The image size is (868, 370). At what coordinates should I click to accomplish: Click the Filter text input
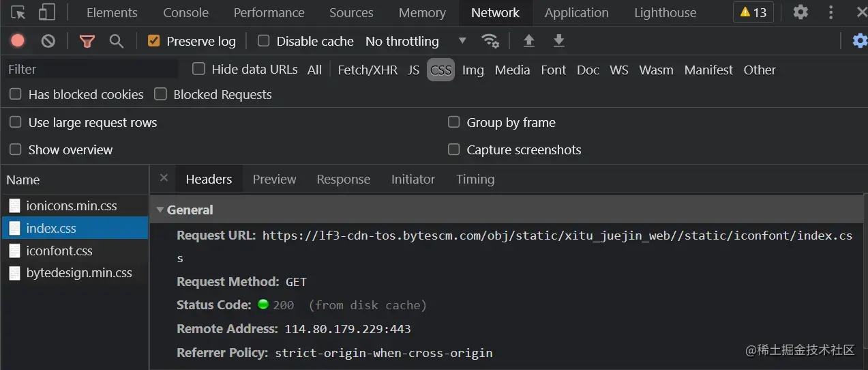click(x=91, y=69)
